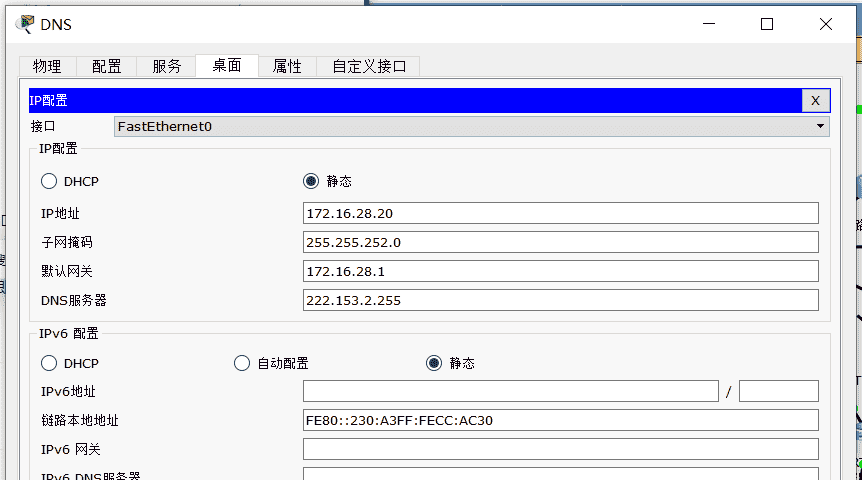Click the empty IPv6地址 input field
Viewport: 862px width, 480px height.
tap(511, 391)
